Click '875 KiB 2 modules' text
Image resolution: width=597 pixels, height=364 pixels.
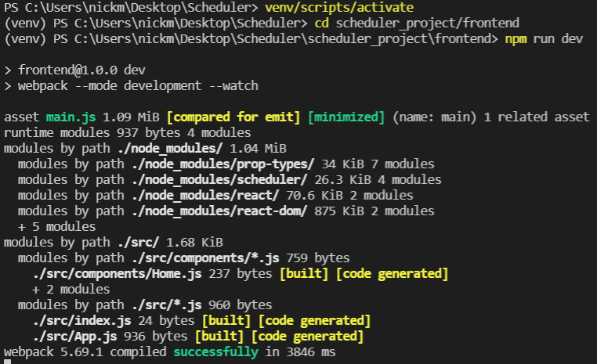click(374, 211)
